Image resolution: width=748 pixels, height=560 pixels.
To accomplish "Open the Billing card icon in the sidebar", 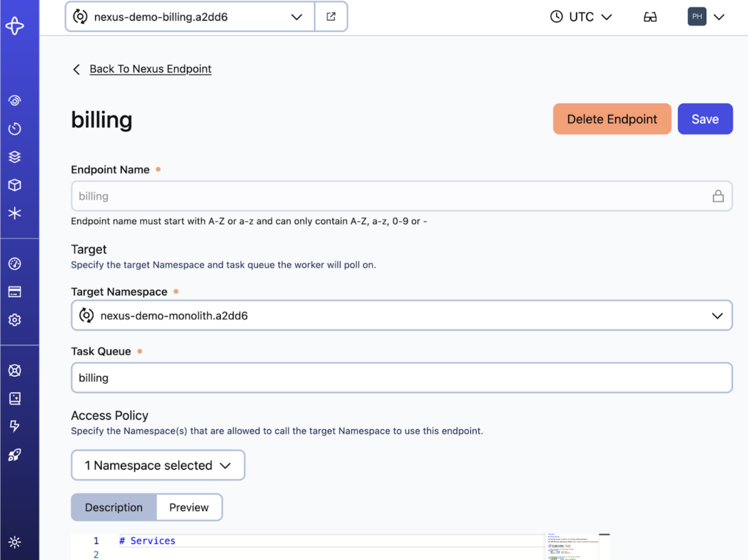I will pyautogui.click(x=15, y=292).
